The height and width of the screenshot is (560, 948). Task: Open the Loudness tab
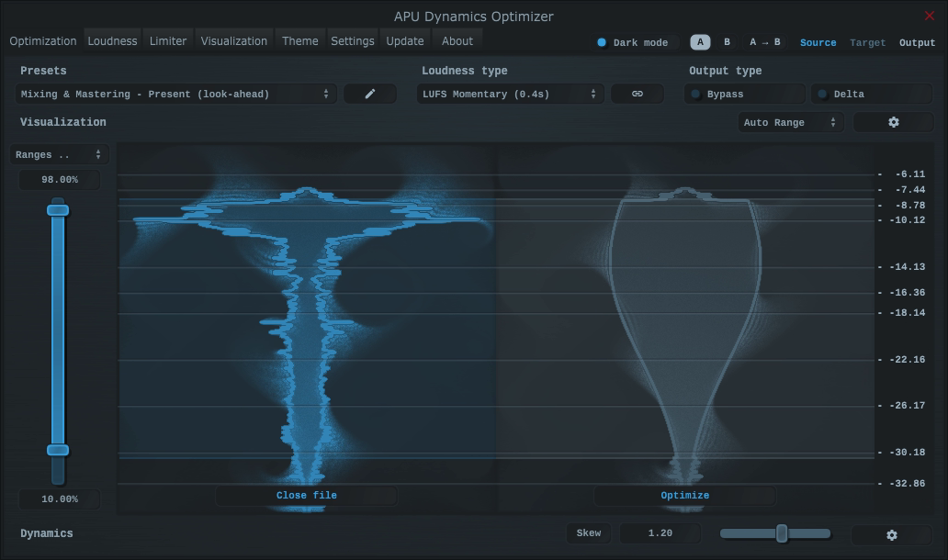point(112,40)
